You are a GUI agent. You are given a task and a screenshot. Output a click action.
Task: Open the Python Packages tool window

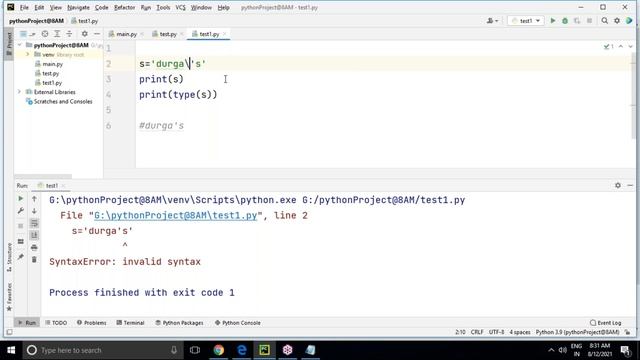pyautogui.click(x=179, y=322)
